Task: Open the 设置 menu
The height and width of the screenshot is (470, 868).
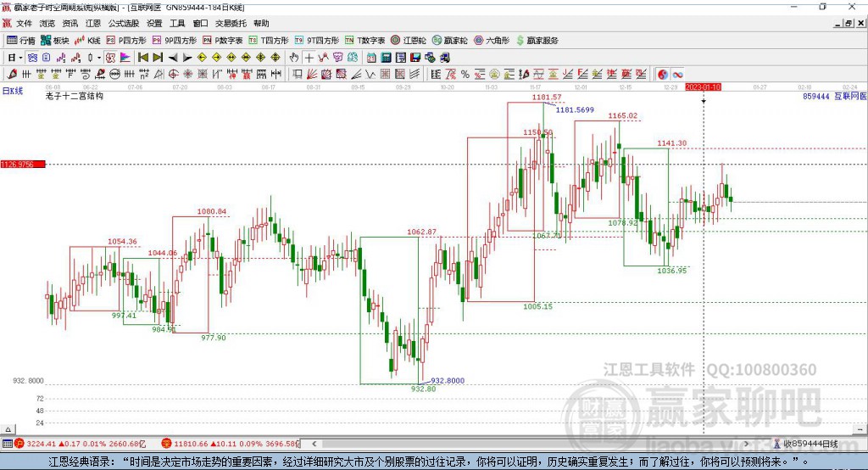Action: point(154,23)
